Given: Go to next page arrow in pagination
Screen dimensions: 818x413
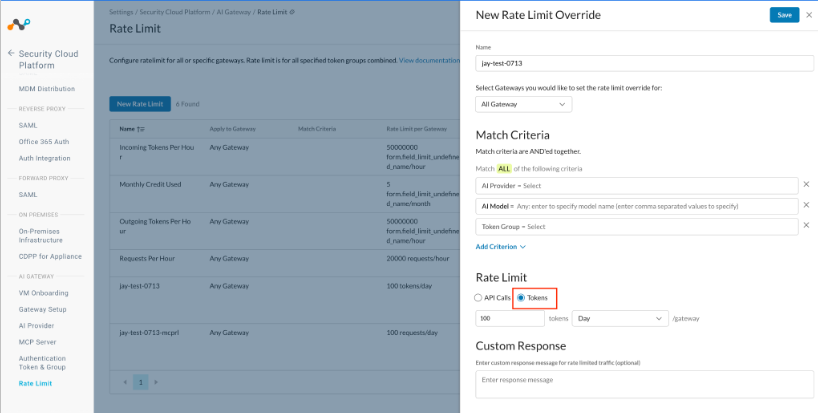Looking at the screenshot, I should 156,382.
